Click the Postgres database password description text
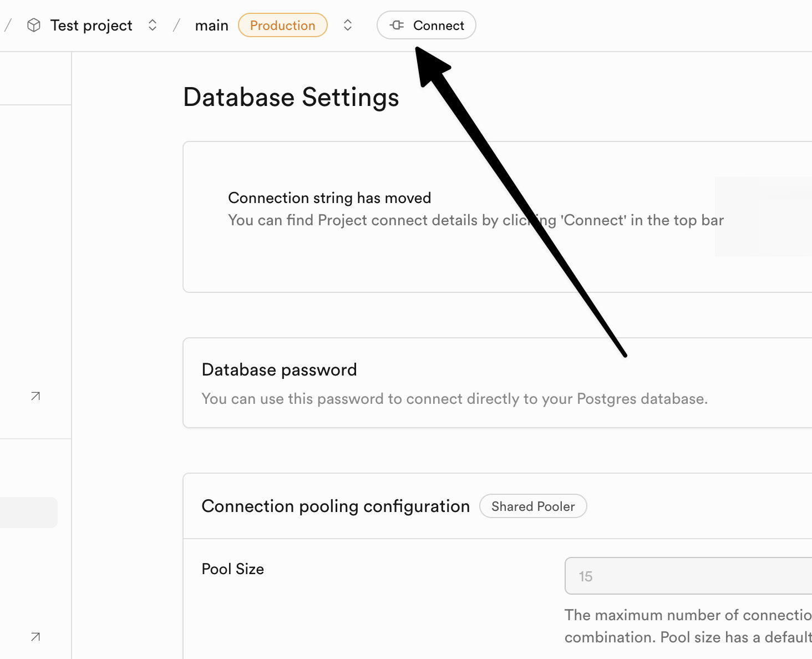This screenshot has height=659, width=812. tap(454, 399)
